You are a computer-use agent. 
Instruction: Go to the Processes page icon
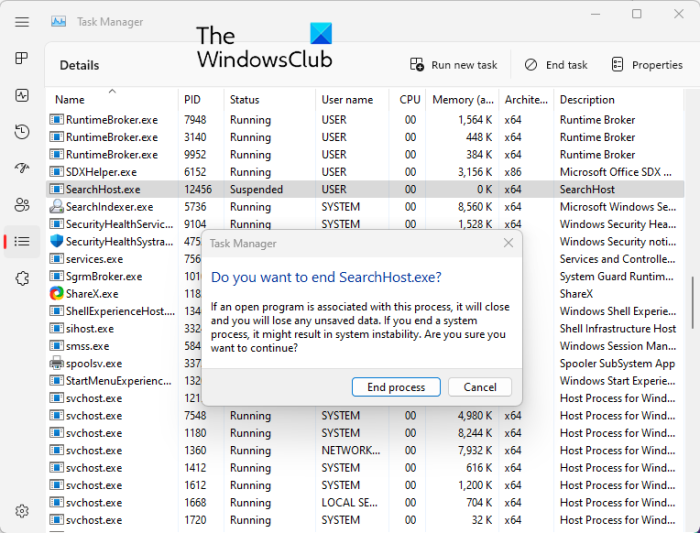pyautogui.click(x=22, y=58)
